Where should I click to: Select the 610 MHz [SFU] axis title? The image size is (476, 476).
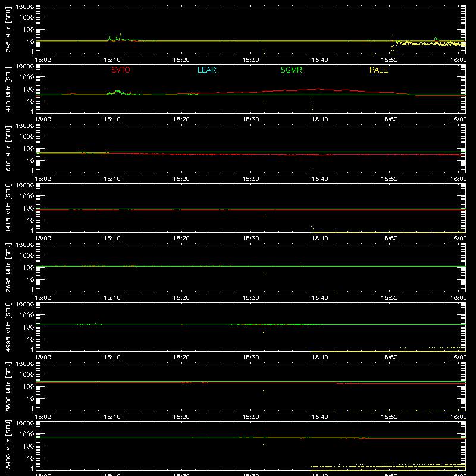tap(8, 148)
